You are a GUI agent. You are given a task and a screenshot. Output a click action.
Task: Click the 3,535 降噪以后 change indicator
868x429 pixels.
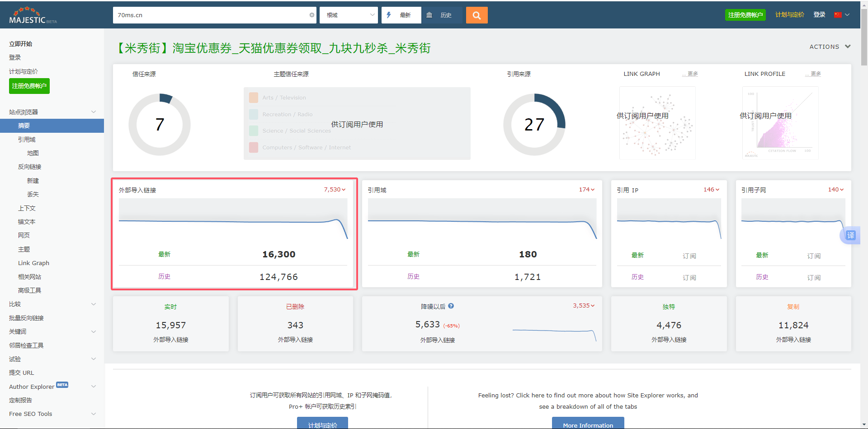pos(584,306)
